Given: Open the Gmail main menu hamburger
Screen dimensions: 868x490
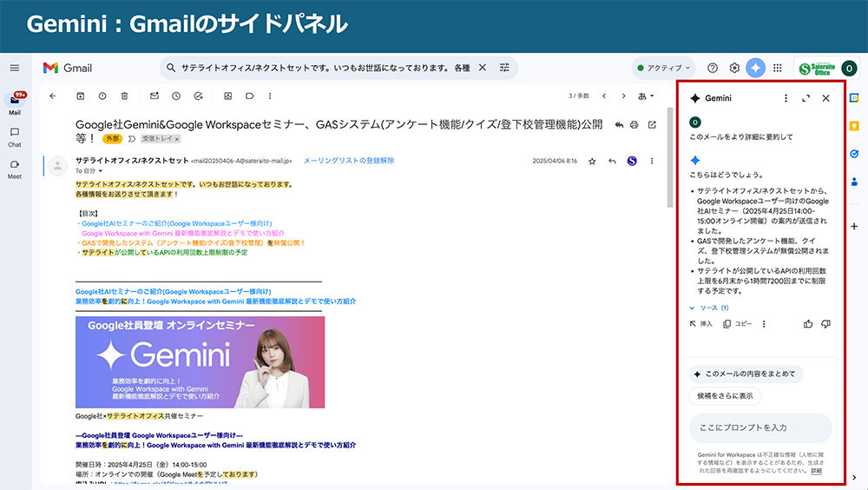Looking at the screenshot, I should [15, 68].
